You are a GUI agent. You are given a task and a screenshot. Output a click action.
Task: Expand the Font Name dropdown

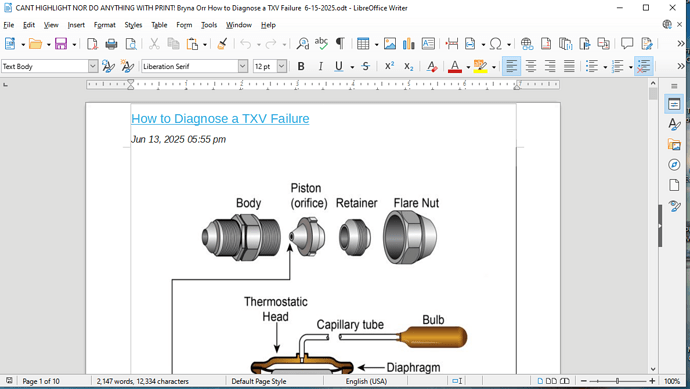coord(242,66)
